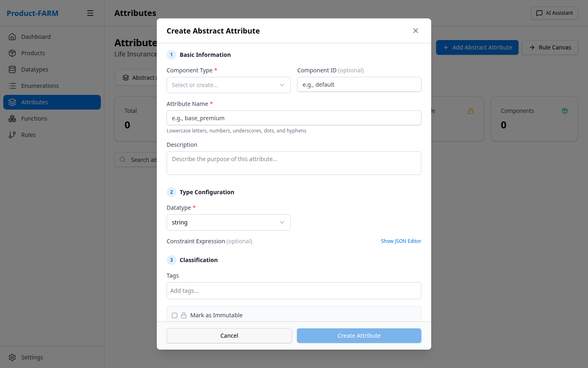This screenshot has height=368, width=588.
Task: Switch to the Attributes section
Action: 34,102
